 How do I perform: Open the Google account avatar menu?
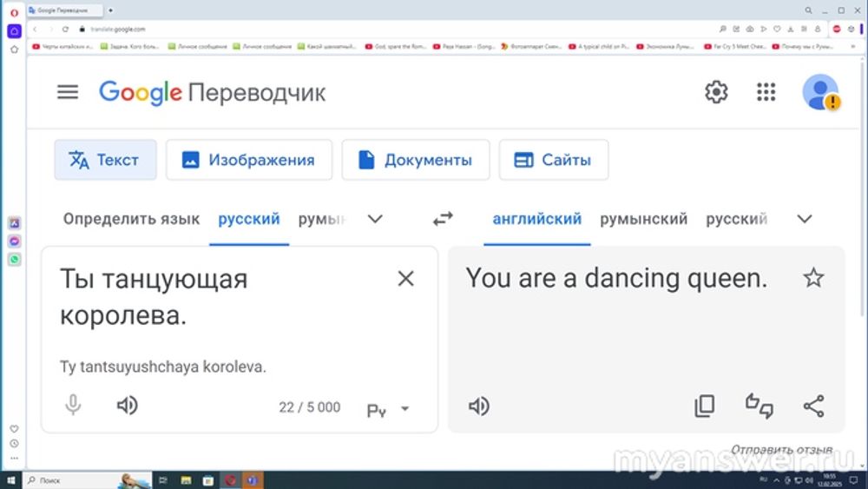click(x=821, y=92)
